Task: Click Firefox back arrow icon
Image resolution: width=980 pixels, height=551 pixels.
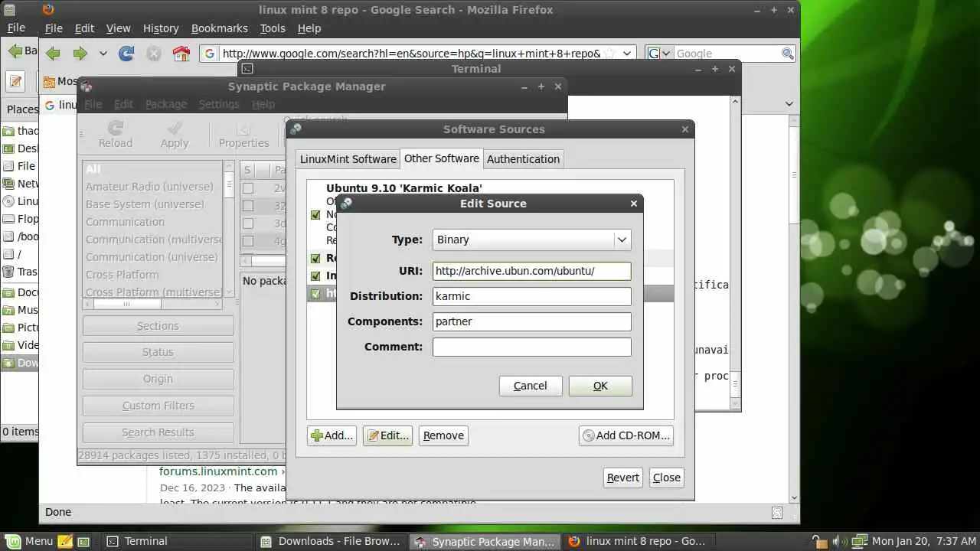Action: pos(52,54)
